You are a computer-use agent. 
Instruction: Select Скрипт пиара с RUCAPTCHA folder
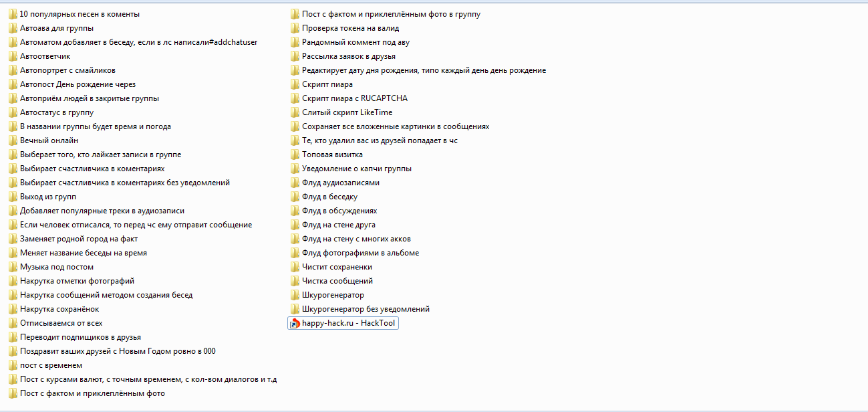354,98
